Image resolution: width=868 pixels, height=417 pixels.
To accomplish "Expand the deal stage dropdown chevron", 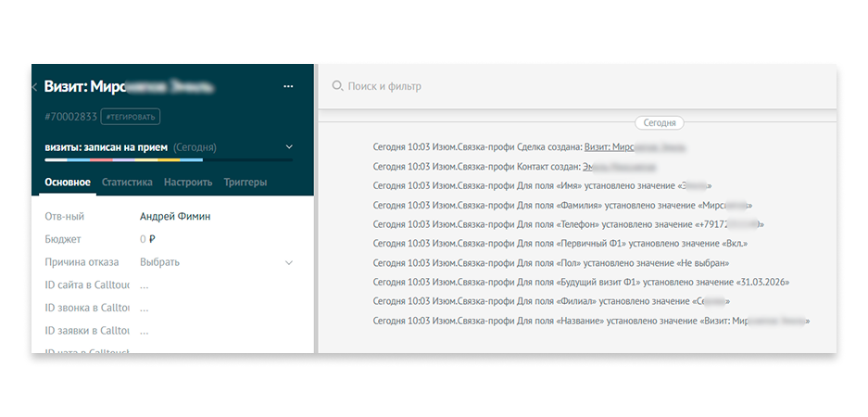I will point(288,147).
